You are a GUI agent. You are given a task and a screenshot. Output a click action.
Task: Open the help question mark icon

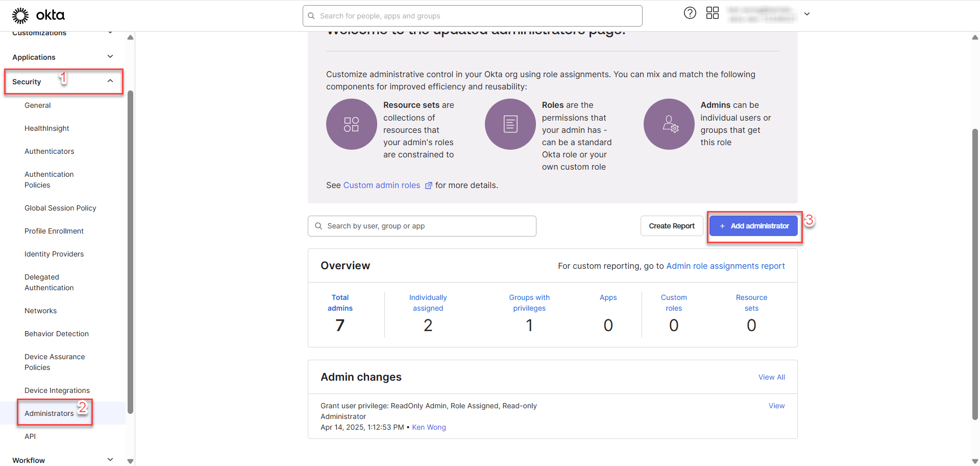(690, 13)
